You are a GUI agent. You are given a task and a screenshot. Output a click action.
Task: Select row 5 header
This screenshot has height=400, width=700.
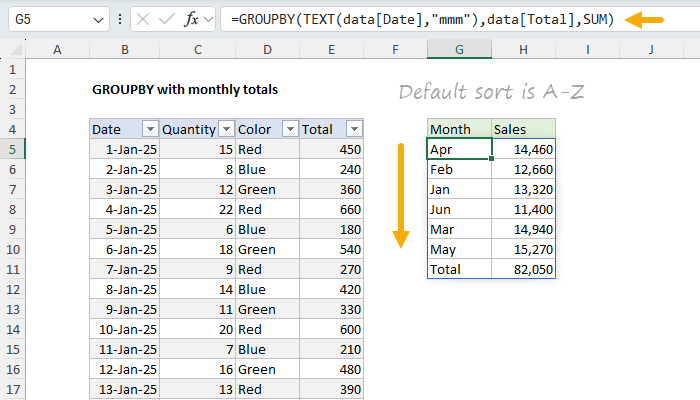[x=12, y=149]
